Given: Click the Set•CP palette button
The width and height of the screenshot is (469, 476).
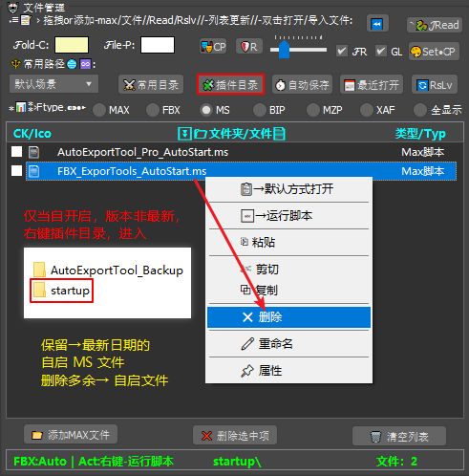Looking at the screenshot, I should [434, 52].
